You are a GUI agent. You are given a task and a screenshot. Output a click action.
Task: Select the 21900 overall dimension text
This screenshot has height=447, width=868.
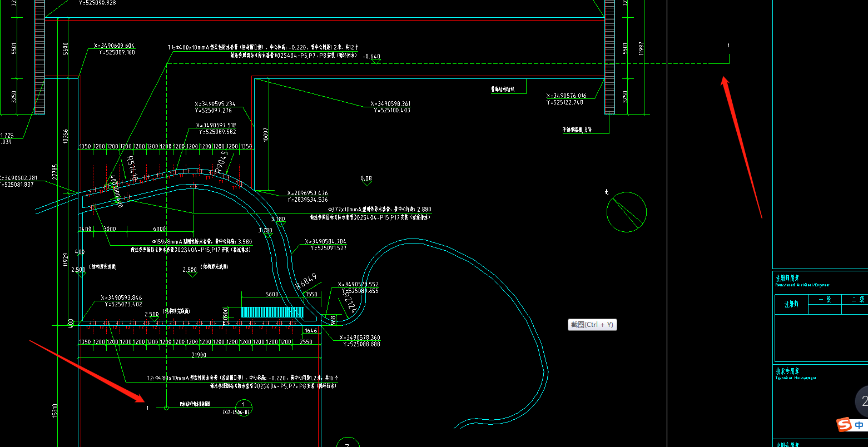199,355
